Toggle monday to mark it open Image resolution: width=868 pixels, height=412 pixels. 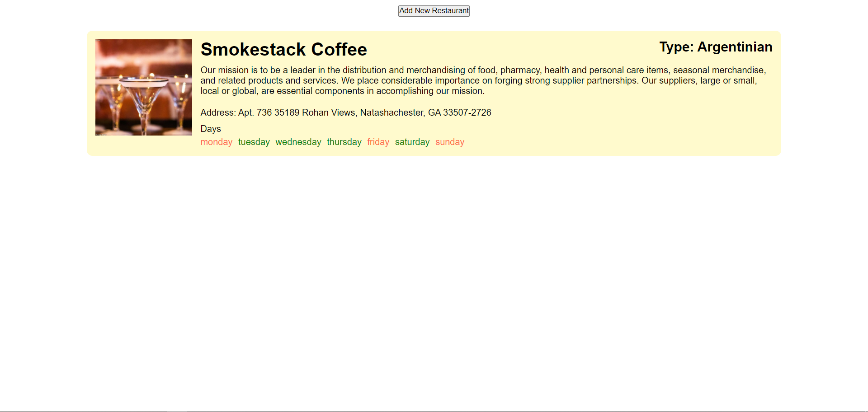(216, 142)
